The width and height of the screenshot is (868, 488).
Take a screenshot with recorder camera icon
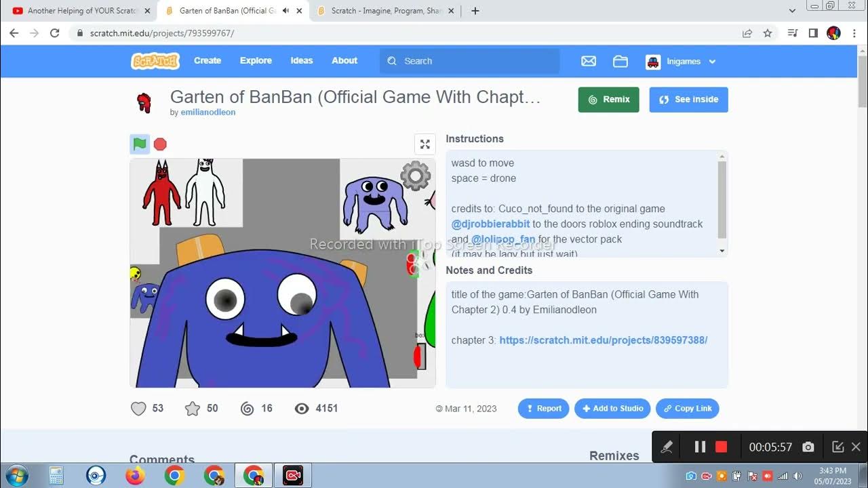[x=808, y=447]
